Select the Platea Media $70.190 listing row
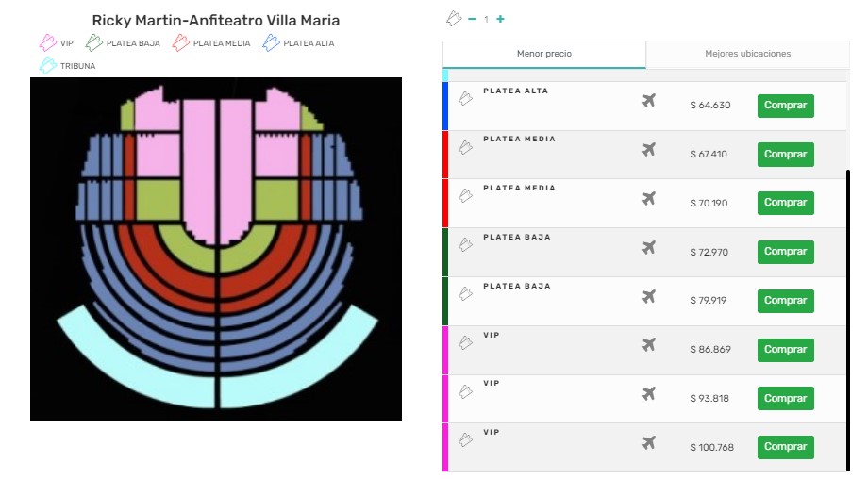868x479 pixels. (566, 203)
